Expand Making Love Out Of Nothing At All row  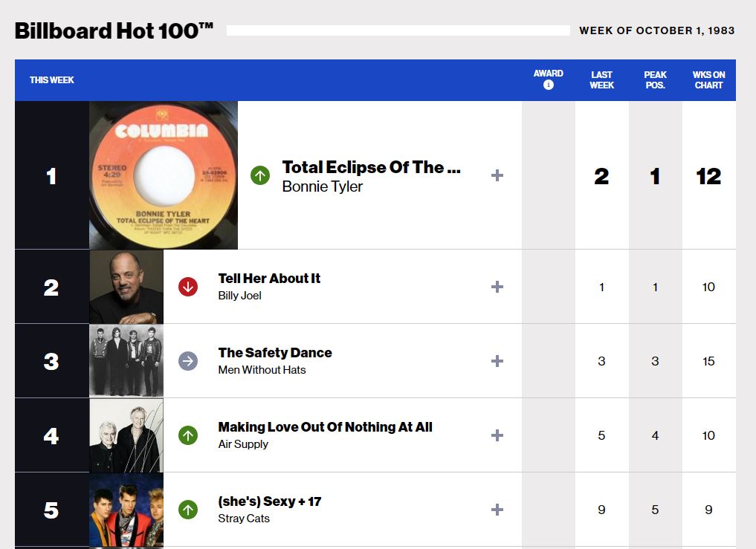tap(497, 435)
